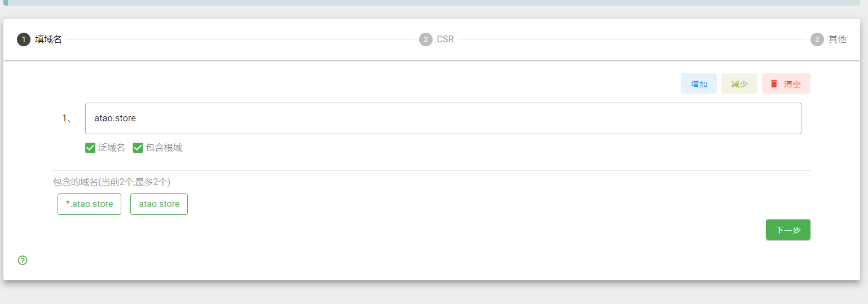Click the 包含根域 checkbox label text
The width and height of the screenshot is (868, 304).
(164, 148)
